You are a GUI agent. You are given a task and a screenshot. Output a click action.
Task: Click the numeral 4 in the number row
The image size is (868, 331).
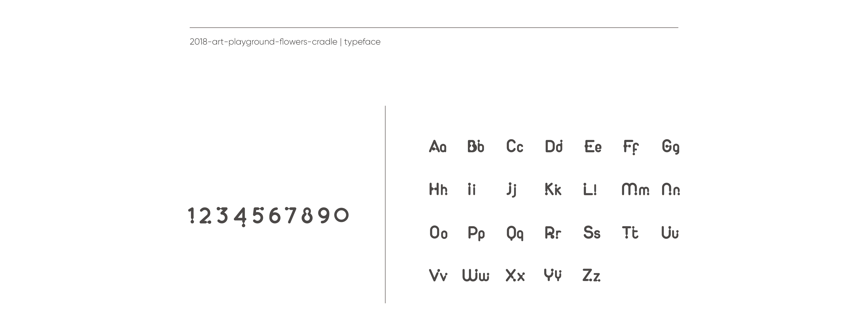[240, 217]
